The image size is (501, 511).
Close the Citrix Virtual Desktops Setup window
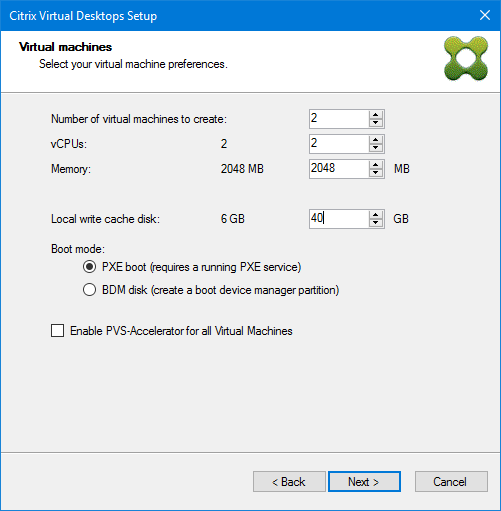coord(485,15)
